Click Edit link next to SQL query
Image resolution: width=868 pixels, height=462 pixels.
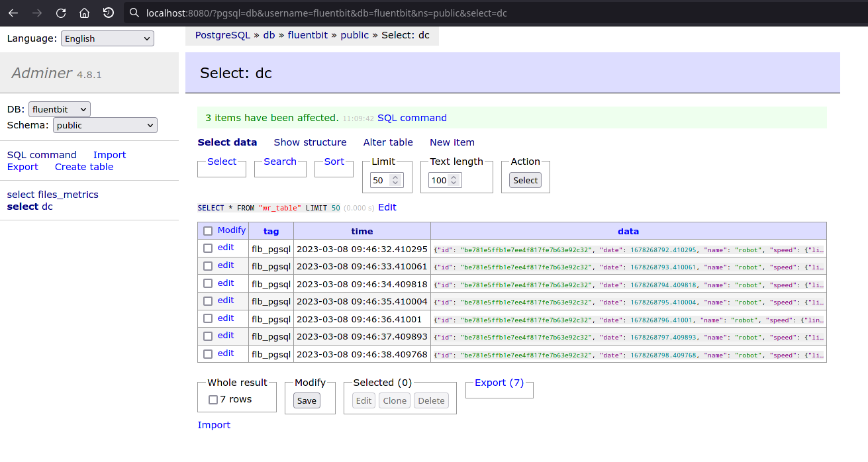[387, 207]
